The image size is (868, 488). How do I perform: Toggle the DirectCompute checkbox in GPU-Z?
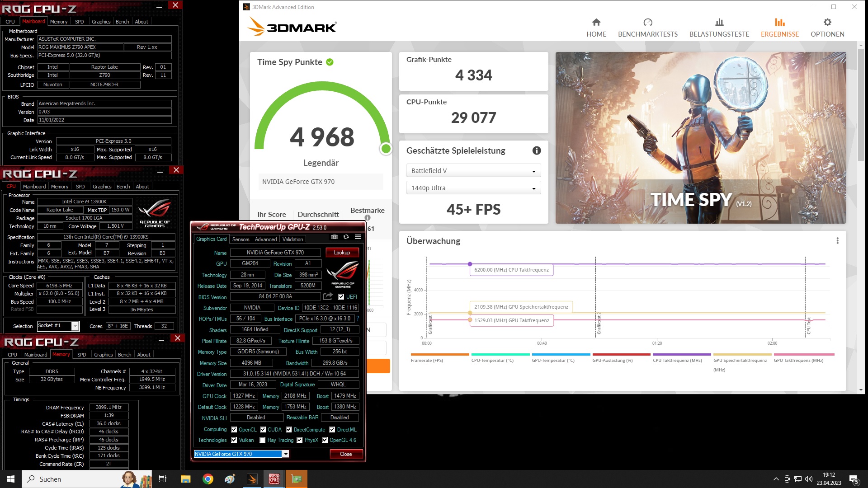(289, 430)
